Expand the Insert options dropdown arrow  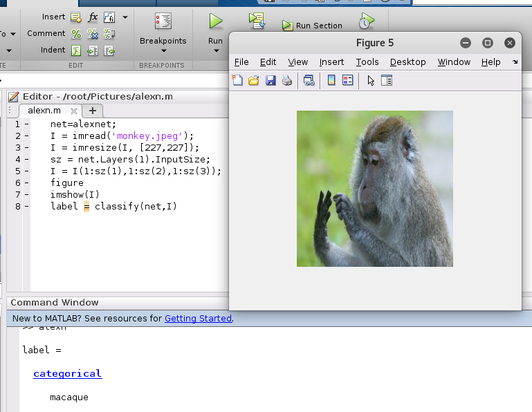click(125, 17)
